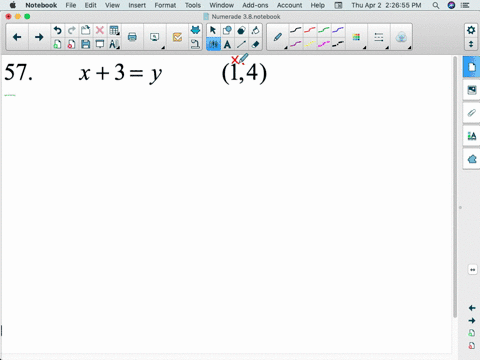Viewport: 480px width, 360px height.
Task: Select the Regular Polygons tool
Action: 241,30
